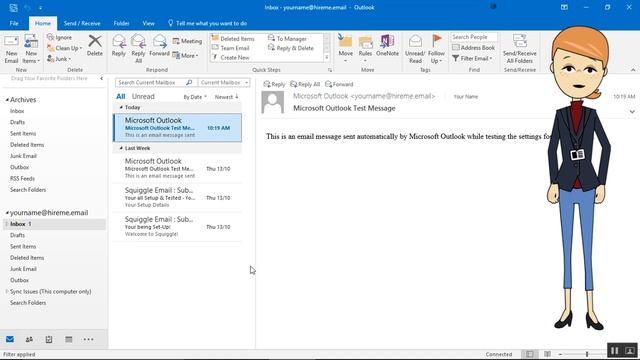Open the Current Mailbox scope dropdown
Screen dimensions: 640x360
(x=224, y=82)
